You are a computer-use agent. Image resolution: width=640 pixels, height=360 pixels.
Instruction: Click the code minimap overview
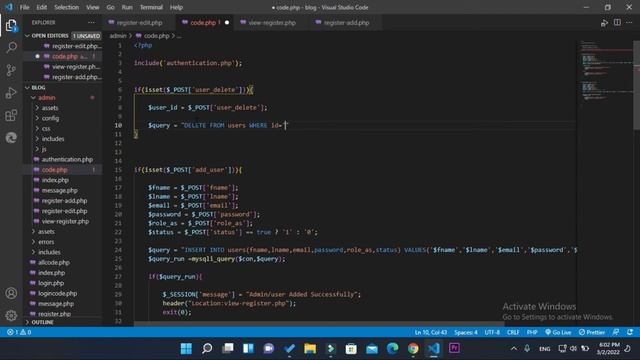(x=605, y=71)
